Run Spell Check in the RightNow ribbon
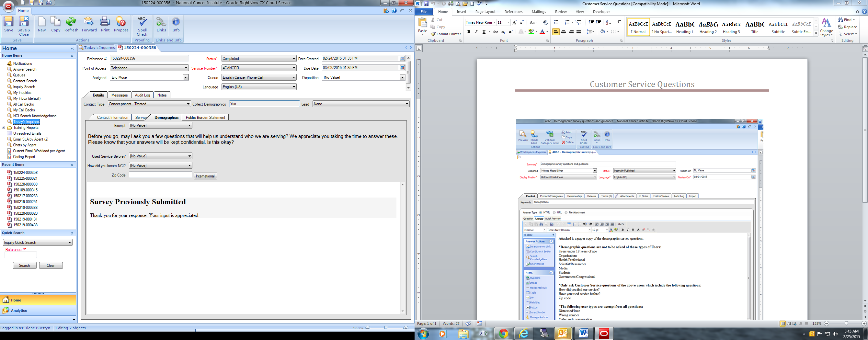Viewport: 868px width, 340px height. click(x=142, y=26)
